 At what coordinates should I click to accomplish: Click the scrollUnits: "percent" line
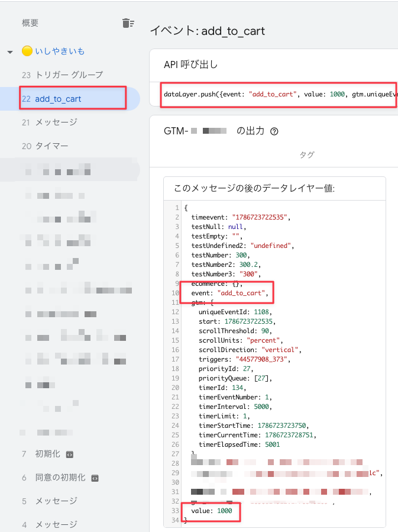point(241,340)
